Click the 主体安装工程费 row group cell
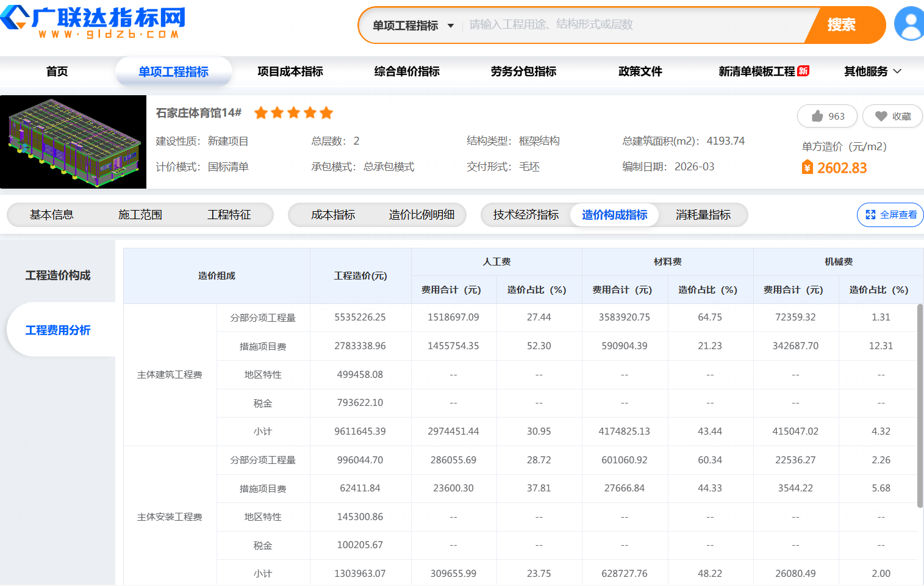Screen dimensions: 924x586 [170, 517]
